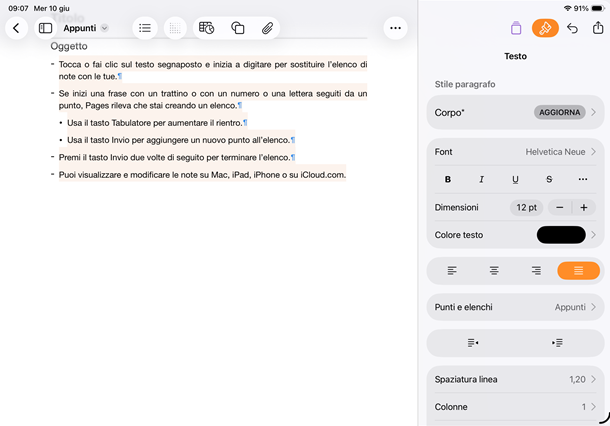Open the Corpo paragraph style list
The height and width of the screenshot is (426, 610).
515,112
